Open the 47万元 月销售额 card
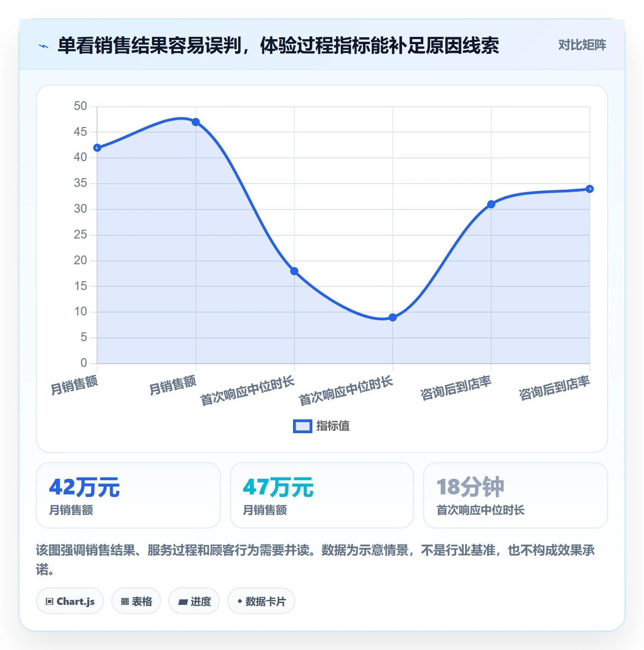 [322, 495]
